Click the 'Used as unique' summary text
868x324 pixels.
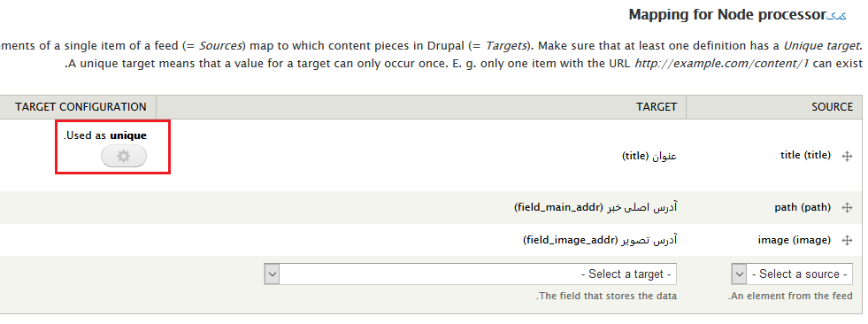point(105,135)
